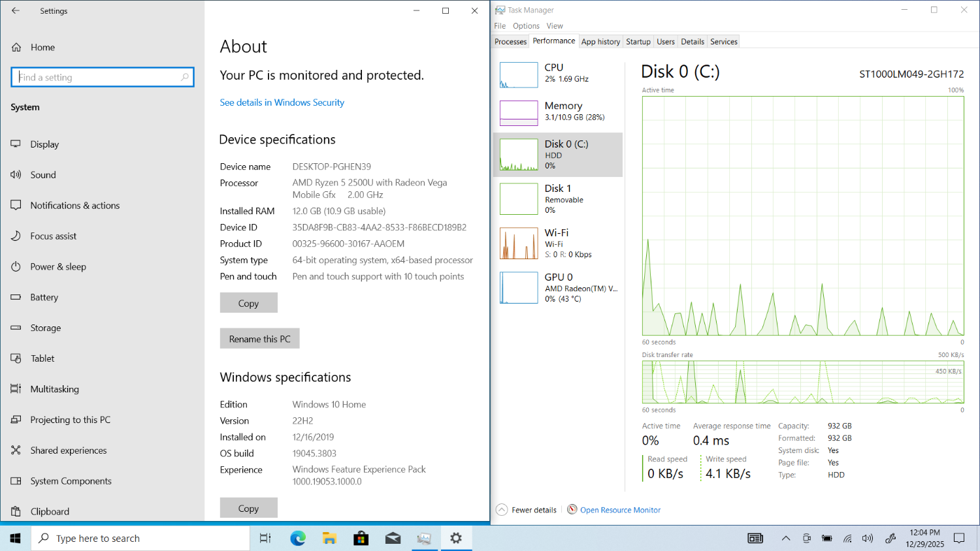Open Microsoft Edge from the taskbar
Image resolution: width=980 pixels, height=551 pixels.
pyautogui.click(x=298, y=538)
